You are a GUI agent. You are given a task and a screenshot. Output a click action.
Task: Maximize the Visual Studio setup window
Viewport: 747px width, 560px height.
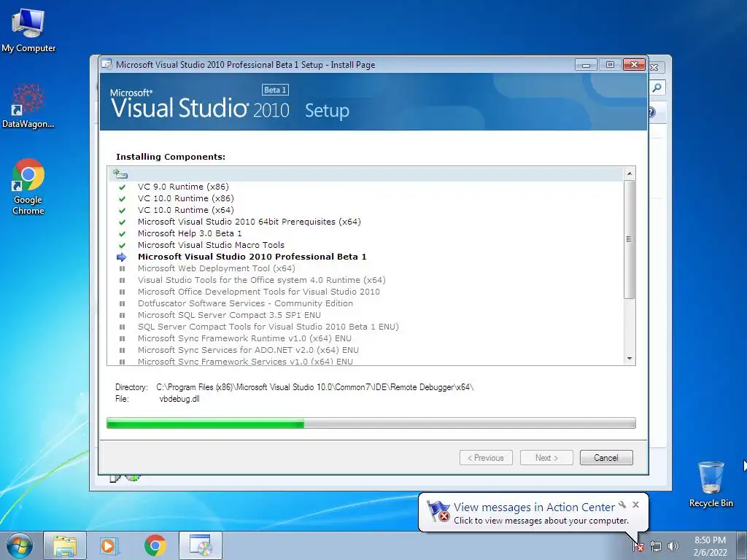click(x=610, y=65)
